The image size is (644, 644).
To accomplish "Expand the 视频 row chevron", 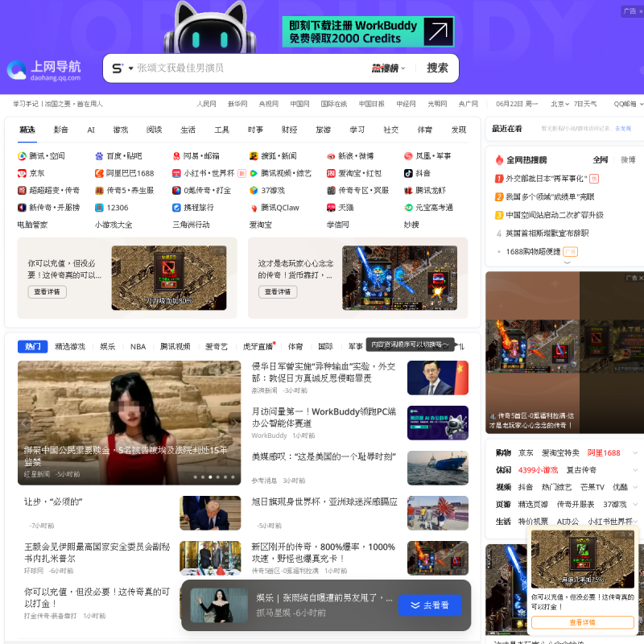I will point(635,487).
